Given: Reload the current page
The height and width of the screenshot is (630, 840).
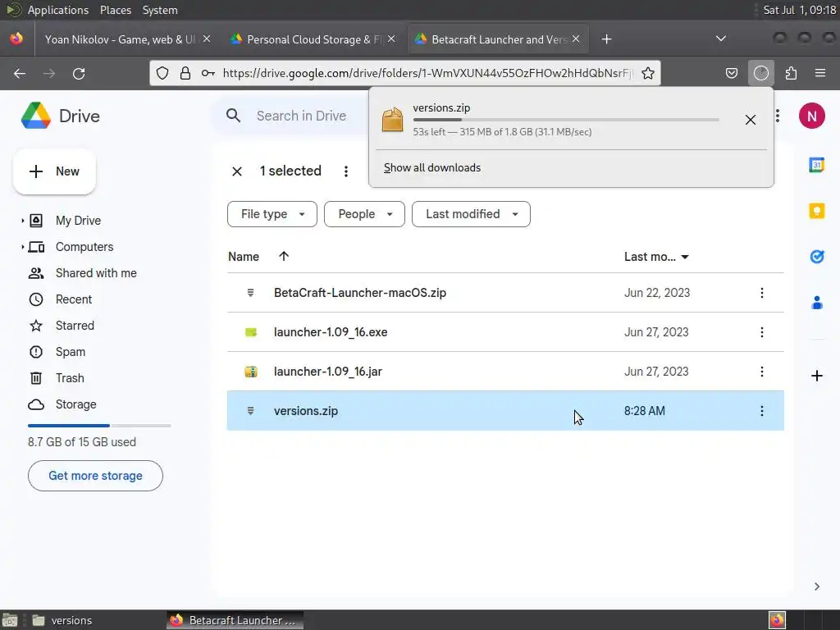Looking at the screenshot, I should [79, 73].
